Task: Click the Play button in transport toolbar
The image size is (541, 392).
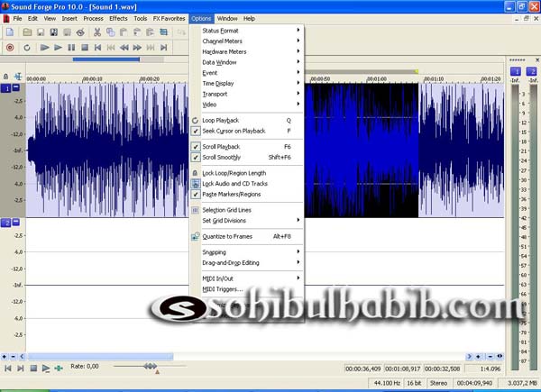Action: 58,48
